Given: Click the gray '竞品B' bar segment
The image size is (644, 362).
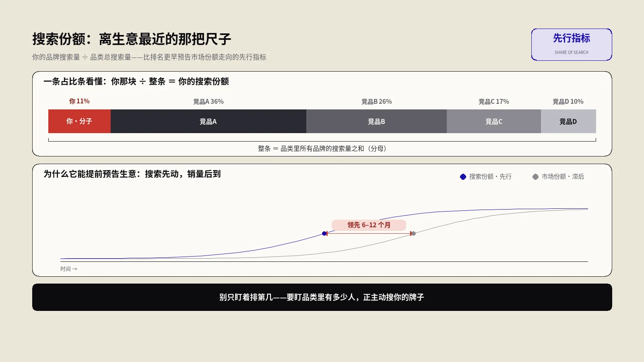Looking at the screenshot, I should pos(376,121).
